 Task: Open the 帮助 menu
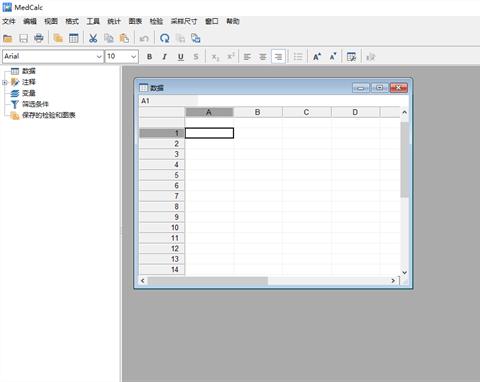pos(233,21)
